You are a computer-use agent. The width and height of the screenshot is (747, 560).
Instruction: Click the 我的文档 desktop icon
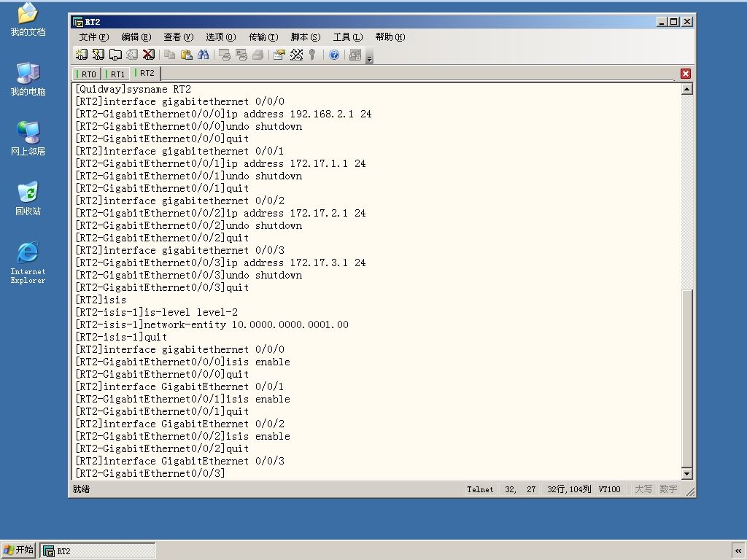coord(28,19)
